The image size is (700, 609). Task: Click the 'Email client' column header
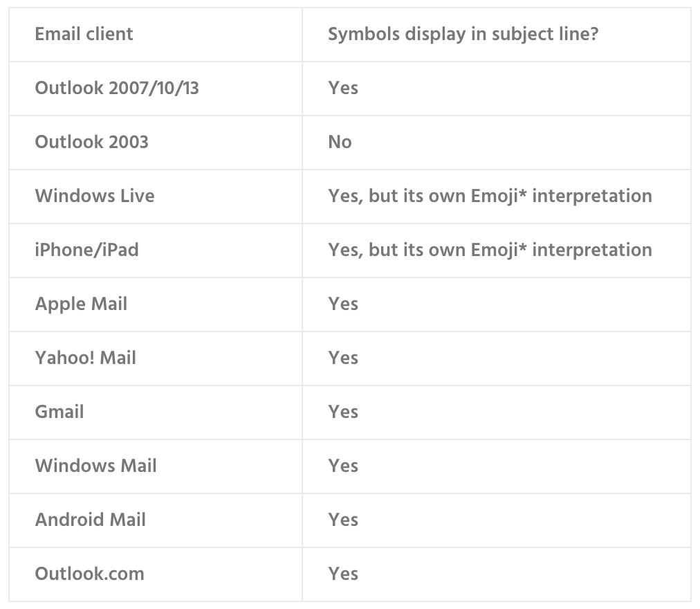click(84, 34)
